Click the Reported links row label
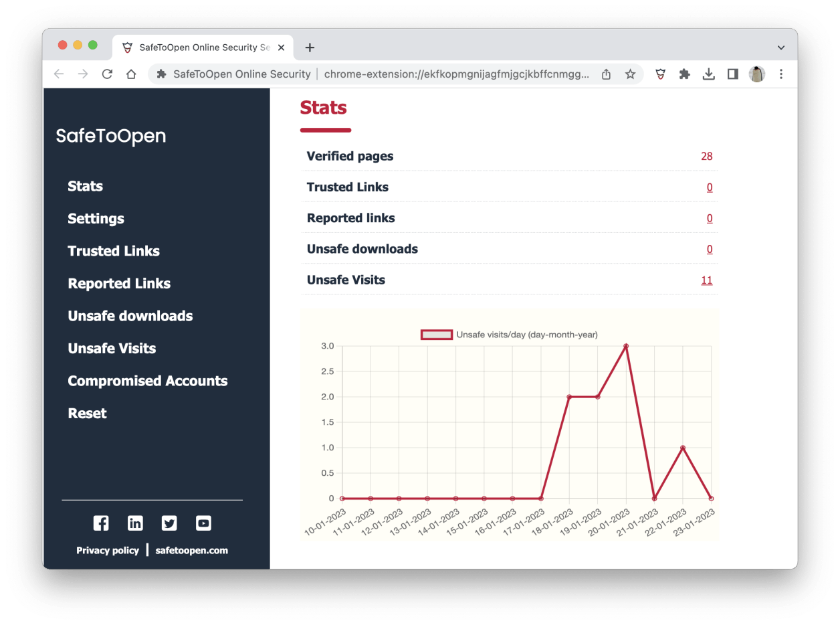Image resolution: width=840 pixels, height=625 pixels. coord(351,218)
